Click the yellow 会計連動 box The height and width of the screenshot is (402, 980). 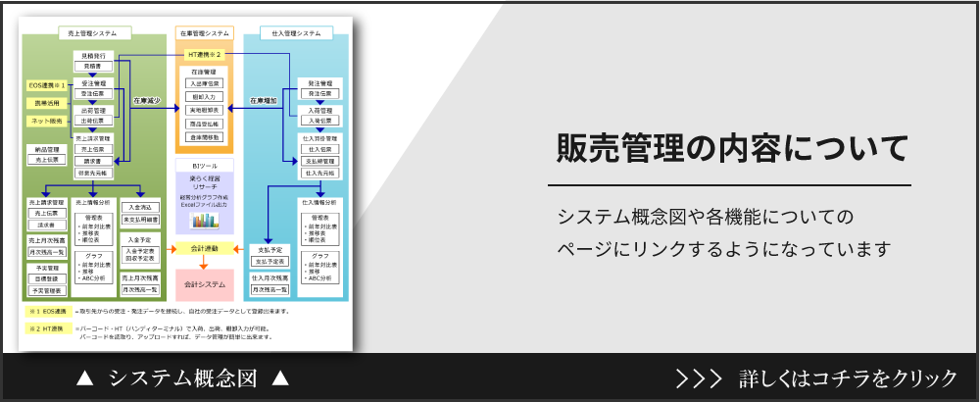click(205, 250)
